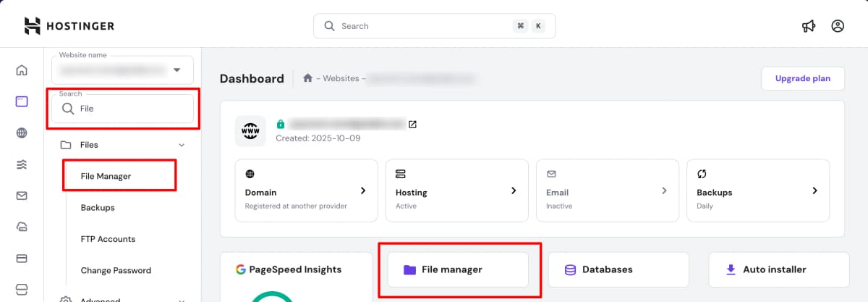
Task: Click the magnifier icon in top search bar
Action: [329, 26]
